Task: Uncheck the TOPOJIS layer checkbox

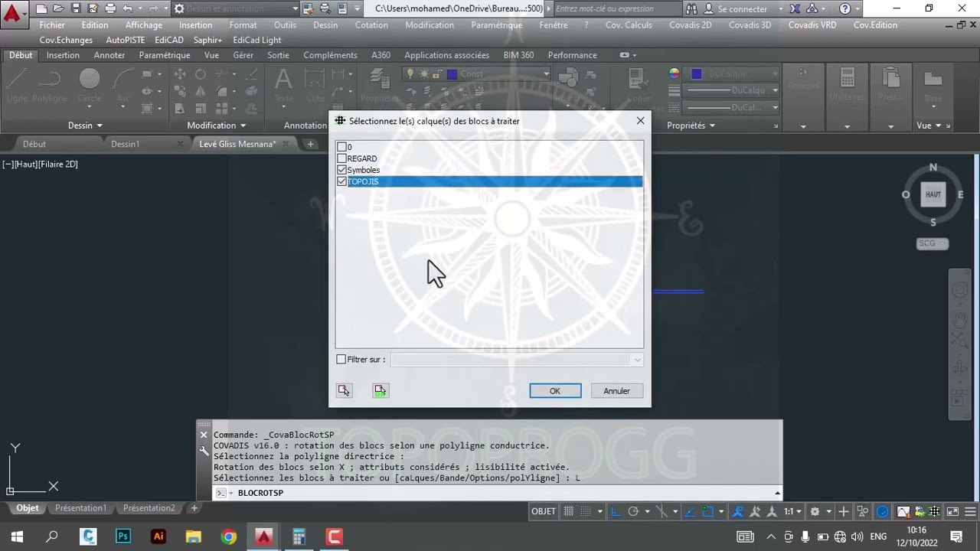Action: [x=341, y=181]
